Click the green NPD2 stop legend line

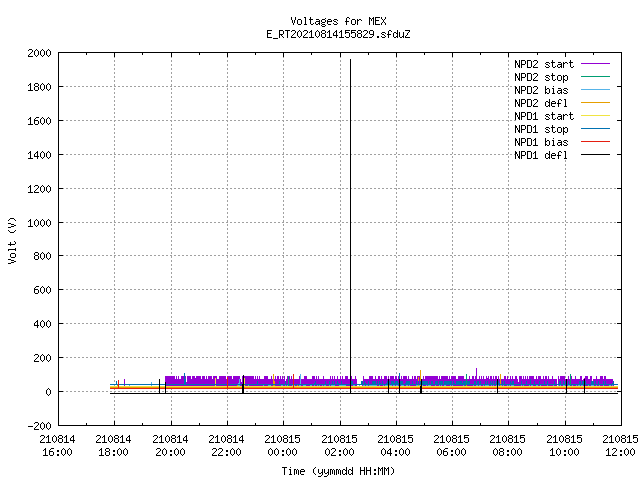pyautogui.click(x=595, y=77)
